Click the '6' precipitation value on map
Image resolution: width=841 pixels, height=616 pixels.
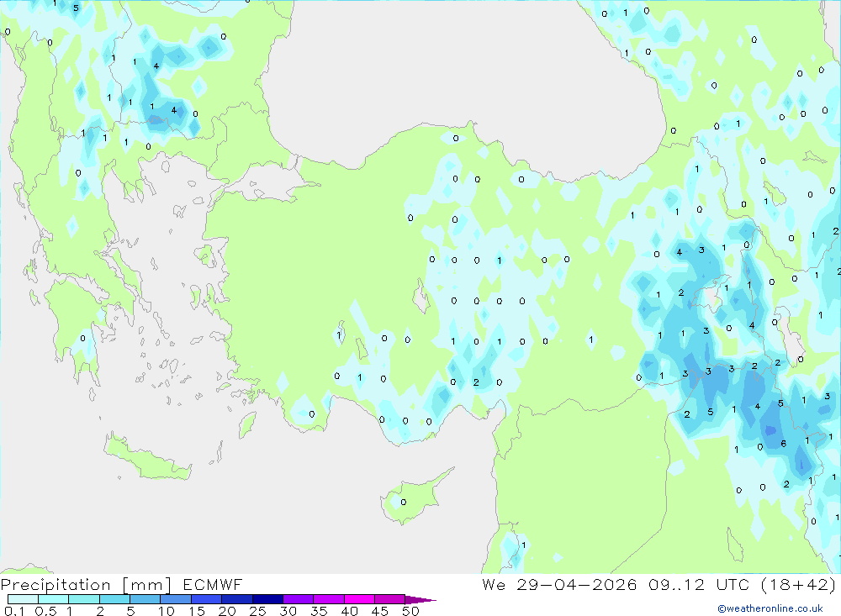784,444
